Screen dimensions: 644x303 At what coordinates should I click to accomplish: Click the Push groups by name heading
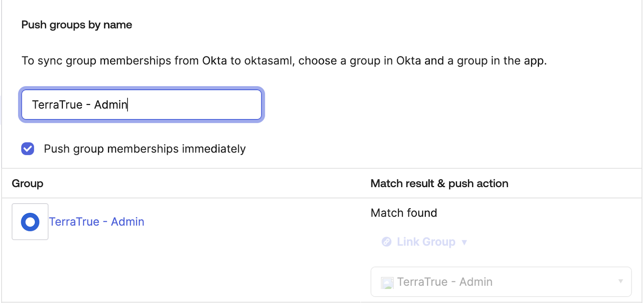point(76,25)
